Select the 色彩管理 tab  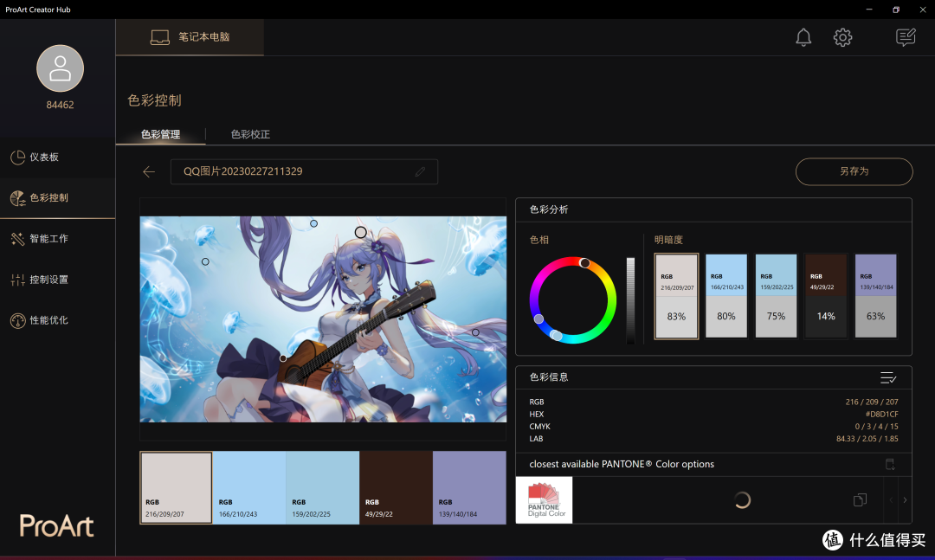pyautogui.click(x=160, y=134)
